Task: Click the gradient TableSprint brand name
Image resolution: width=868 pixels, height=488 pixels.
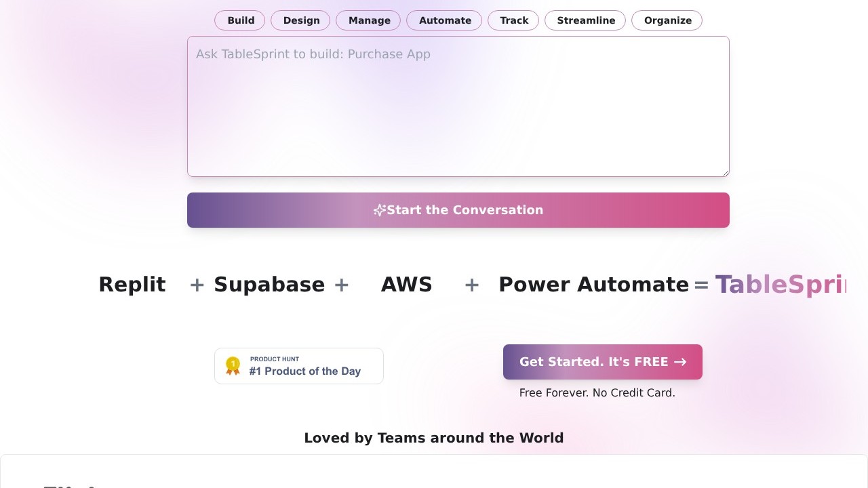Action: [x=780, y=285]
